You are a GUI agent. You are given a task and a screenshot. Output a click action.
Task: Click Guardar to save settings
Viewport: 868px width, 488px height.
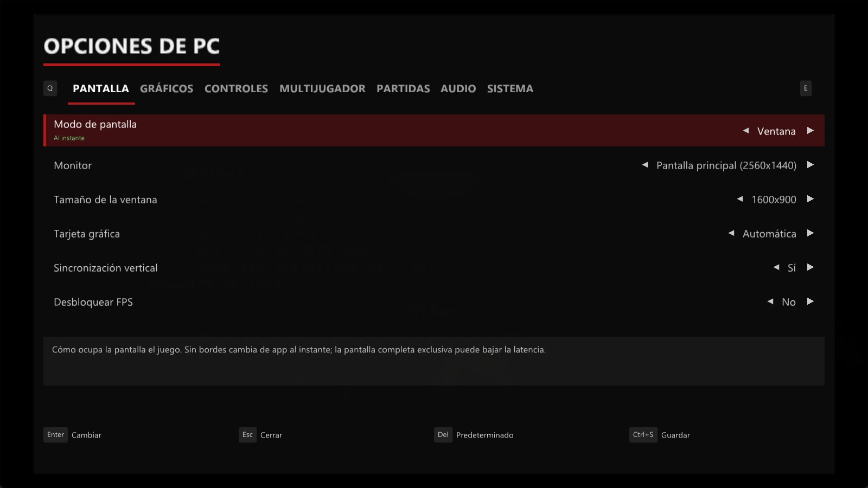675,435
